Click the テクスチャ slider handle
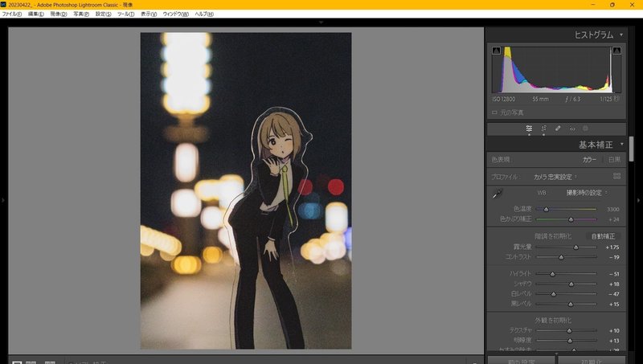 click(x=569, y=331)
